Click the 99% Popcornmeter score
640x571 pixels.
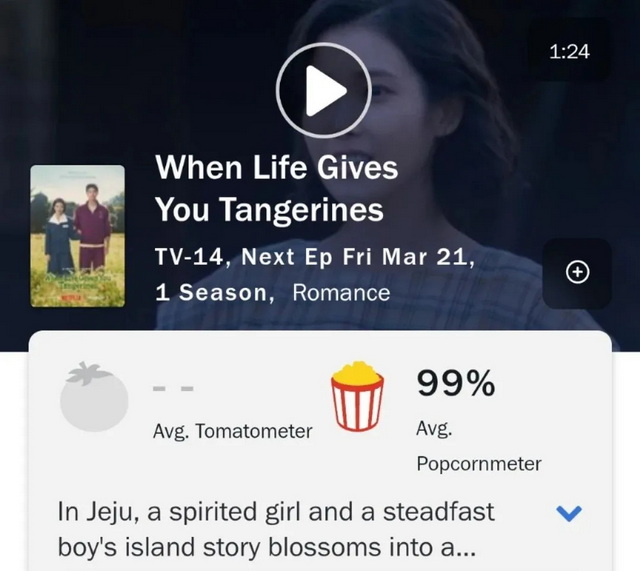pyautogui.click(x=456, y=383)
